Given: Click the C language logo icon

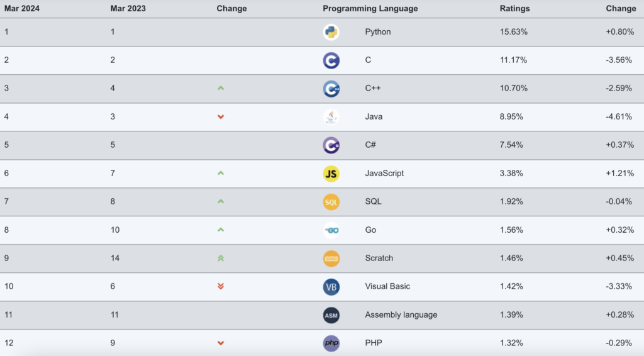Looking at the screenshot, I should coord(331,60).
